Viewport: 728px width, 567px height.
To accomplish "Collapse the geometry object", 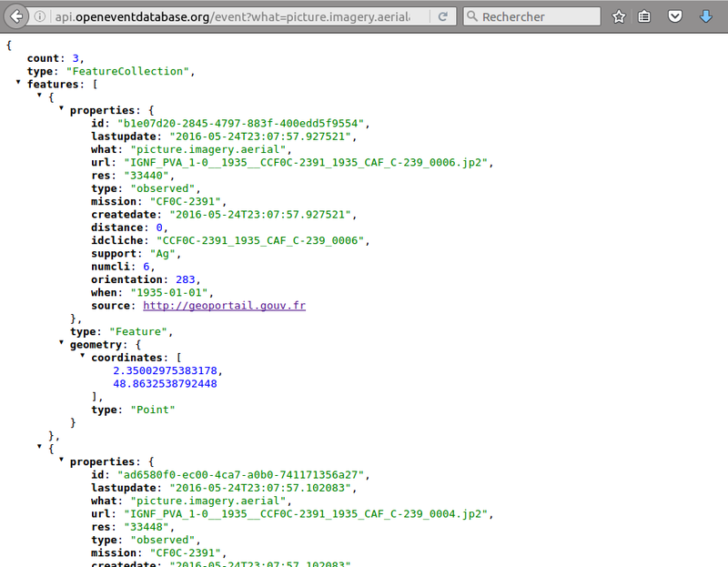I will tap(60, 344).
